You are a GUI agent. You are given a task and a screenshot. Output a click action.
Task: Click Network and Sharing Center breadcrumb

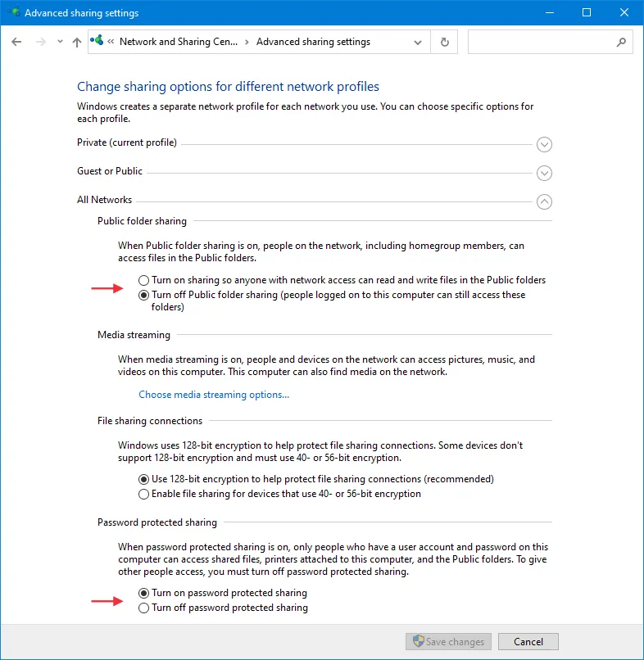178,42
